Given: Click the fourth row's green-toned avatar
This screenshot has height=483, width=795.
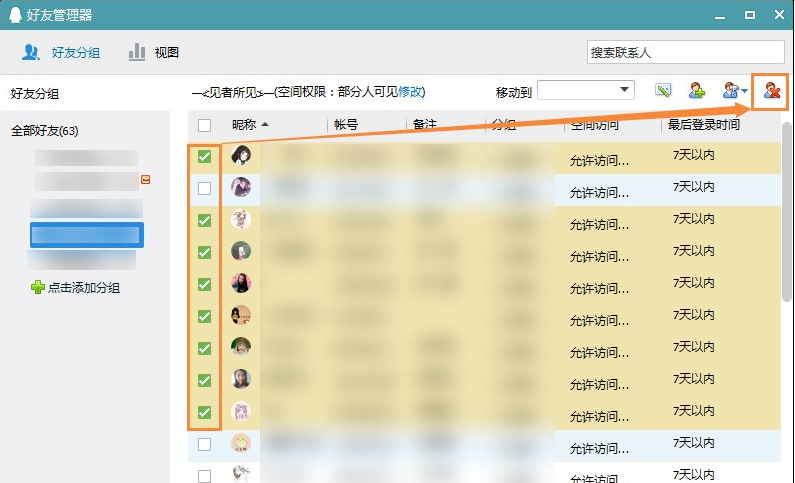Looking at the screenshot, I should pyautogui.click(x=241, y=251).
